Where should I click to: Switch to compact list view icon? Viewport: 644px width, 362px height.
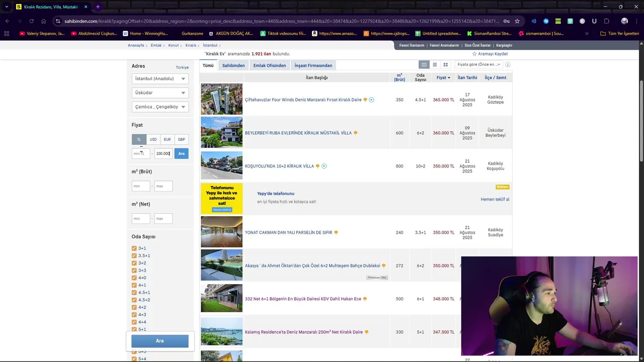pyautogui.click(x=435, y=64)
